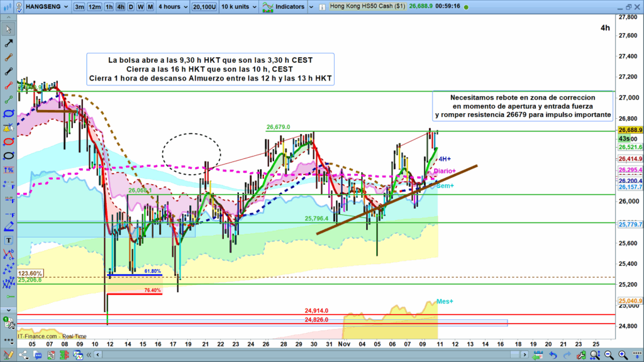644x362 pixels.
Task: Toggle the 3m timeframe button
Action: pos(79,7)
